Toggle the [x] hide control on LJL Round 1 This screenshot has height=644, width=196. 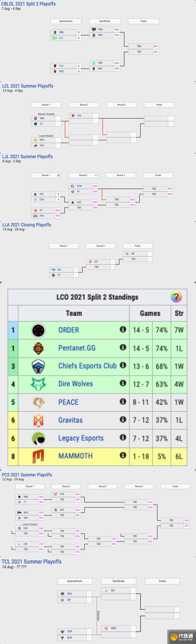58,175
